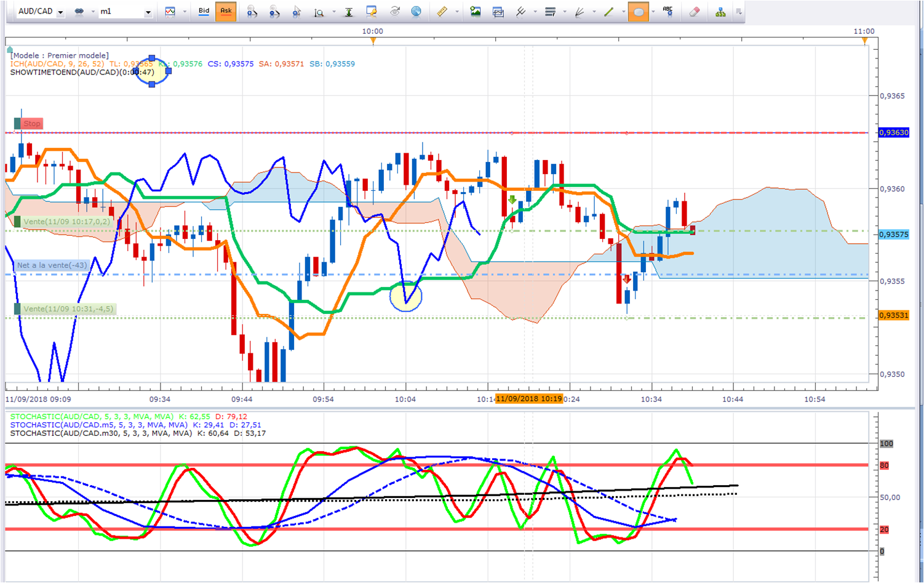Open the AUD/CAD symbol dropdown
The width and height of the screenshot is (924, 583).
(x=60, y=13)
